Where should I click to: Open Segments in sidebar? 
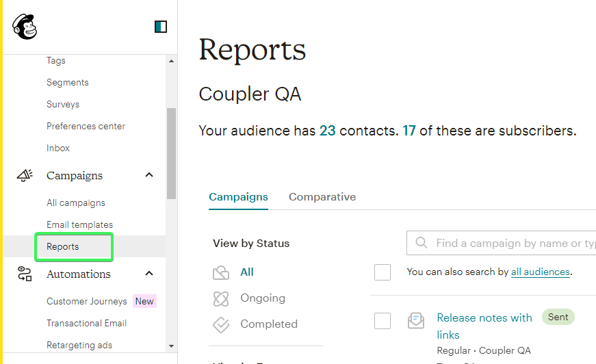[x=67, y=83]
